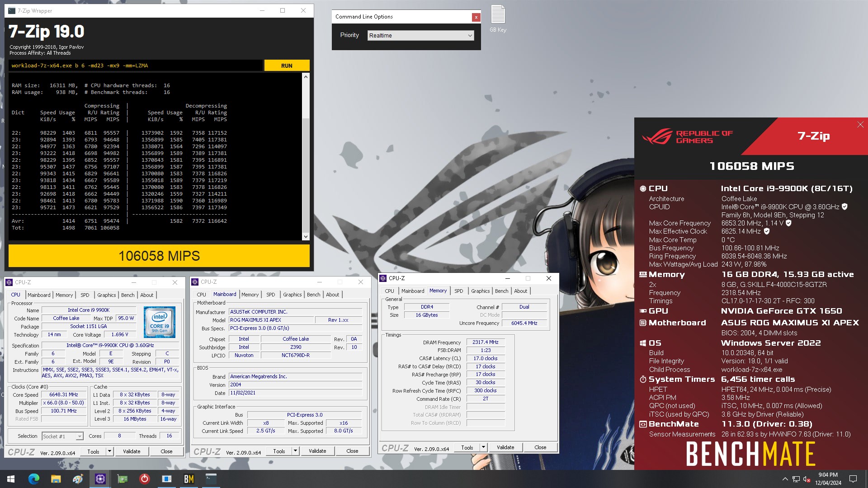Open the BenchMate BM taskbar icon

(189, 479)
